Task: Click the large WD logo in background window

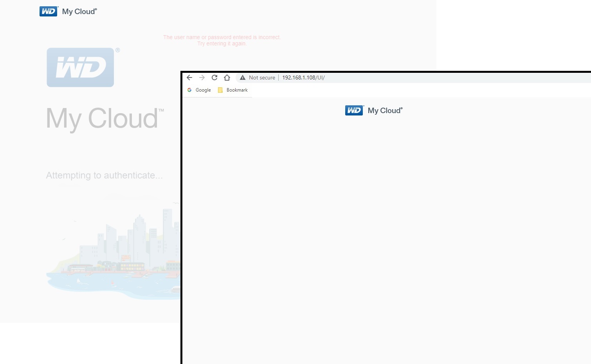Action: pyautogui.click(x=80, y=67)
